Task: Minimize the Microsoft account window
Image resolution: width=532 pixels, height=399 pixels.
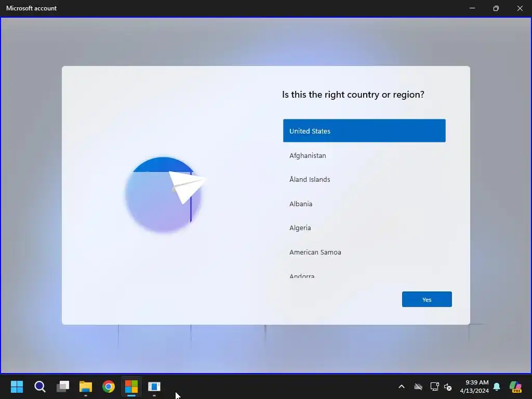Action: tap(472, 8)
